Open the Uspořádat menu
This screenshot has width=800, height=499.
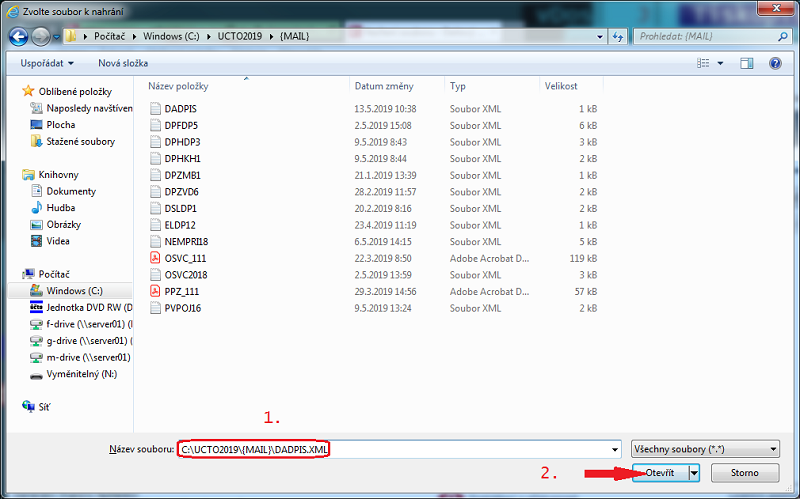click(46, 63)
